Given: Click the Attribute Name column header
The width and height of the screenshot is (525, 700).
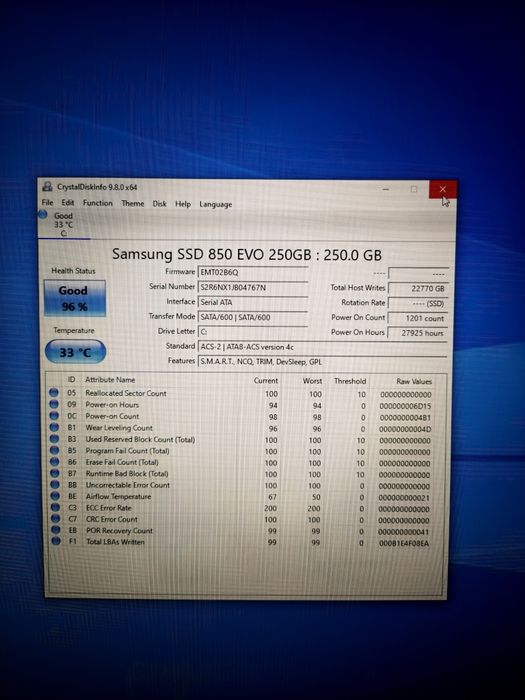Looking at the screenshot, I should (110, 379).
